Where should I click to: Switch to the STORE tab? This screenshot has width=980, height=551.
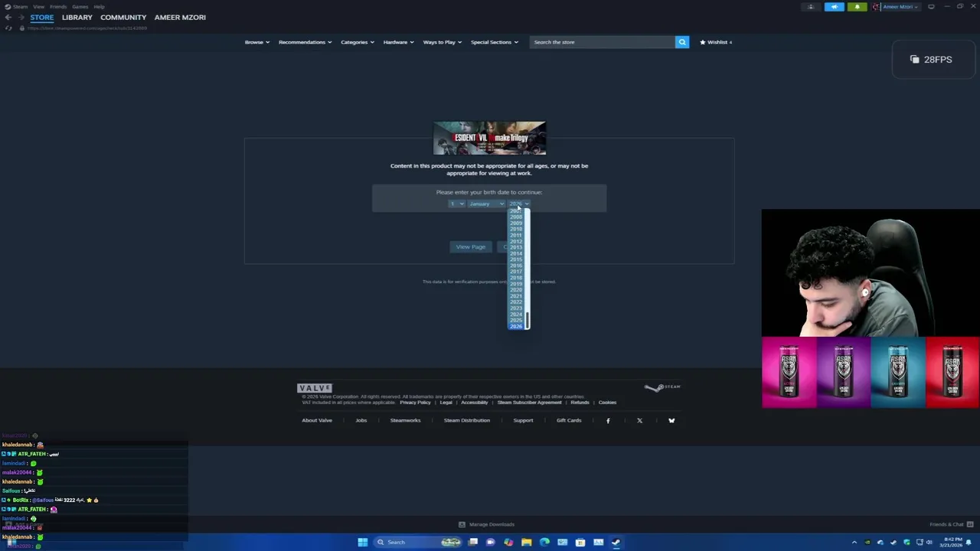pyautogui.click(x=42, y=17)
